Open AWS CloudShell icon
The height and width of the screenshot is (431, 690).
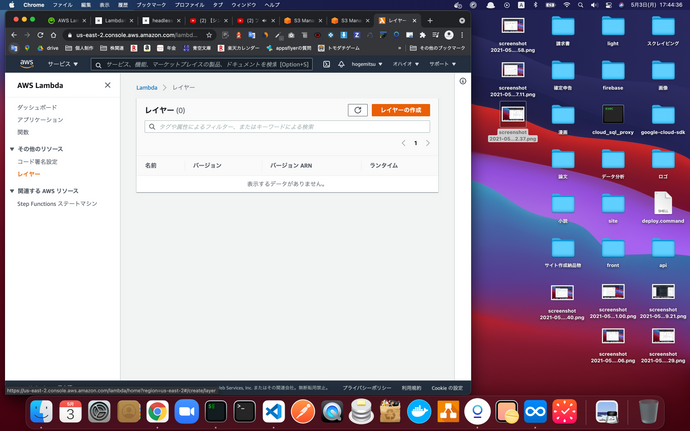point(326,64)
